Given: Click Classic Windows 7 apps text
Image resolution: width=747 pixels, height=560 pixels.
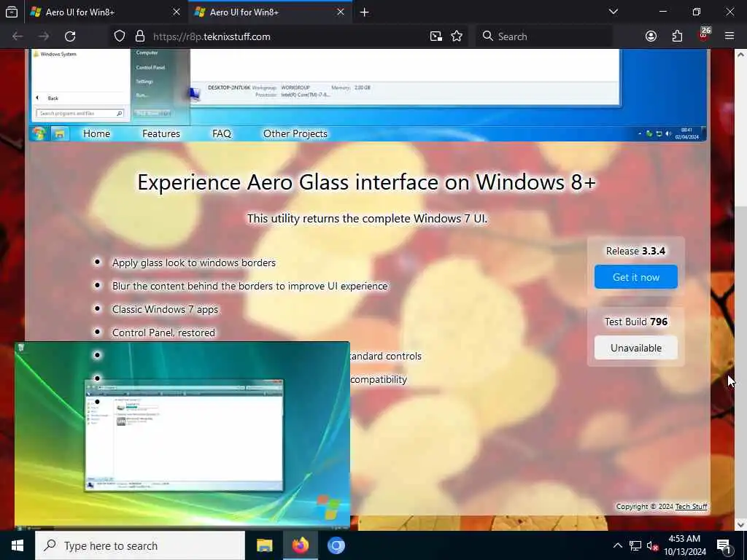Looking at the screenshot, I should click(x=165, y=309).
